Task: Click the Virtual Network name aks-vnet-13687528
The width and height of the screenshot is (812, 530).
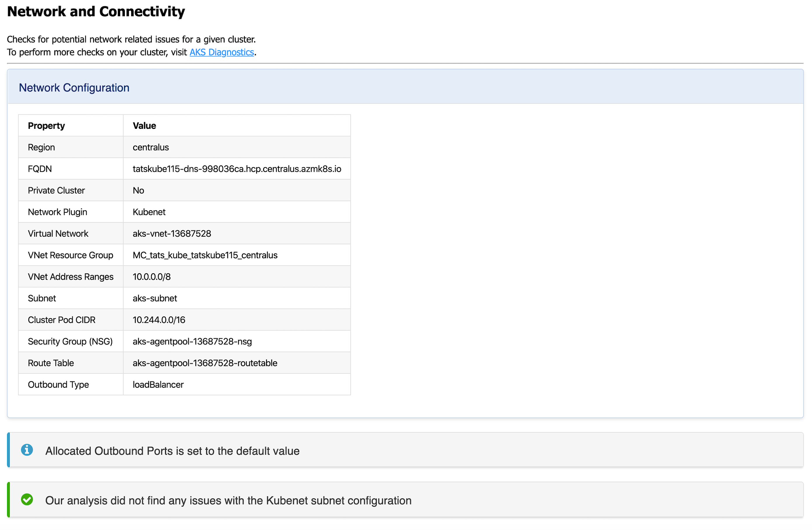Action: (x=172, y=233)
